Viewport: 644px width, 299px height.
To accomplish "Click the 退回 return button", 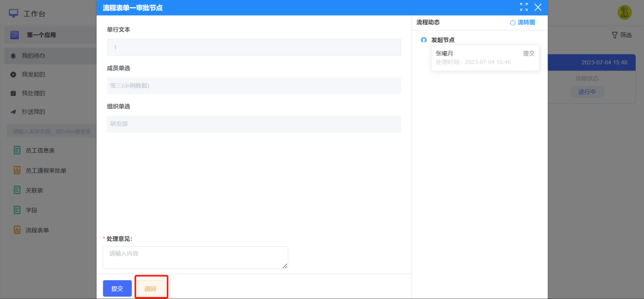I will pos(150,288).
